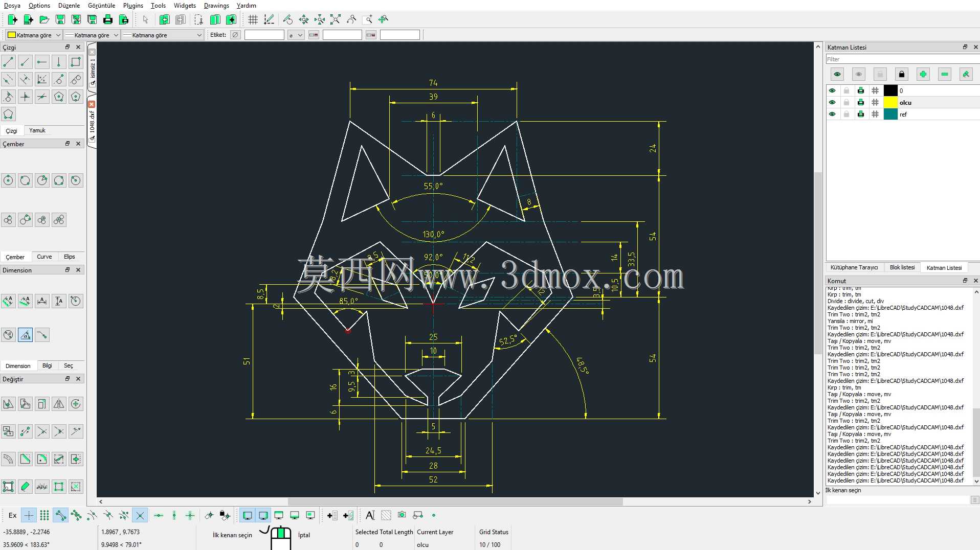Image resolution: width=980 pixels, height=550 pixels.
Task: Click the Add Layer plus icon
Action: coord(923,75)
